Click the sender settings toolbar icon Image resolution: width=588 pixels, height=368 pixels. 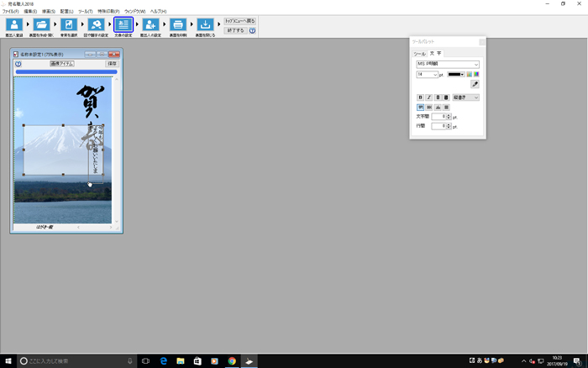coord(150,26)
